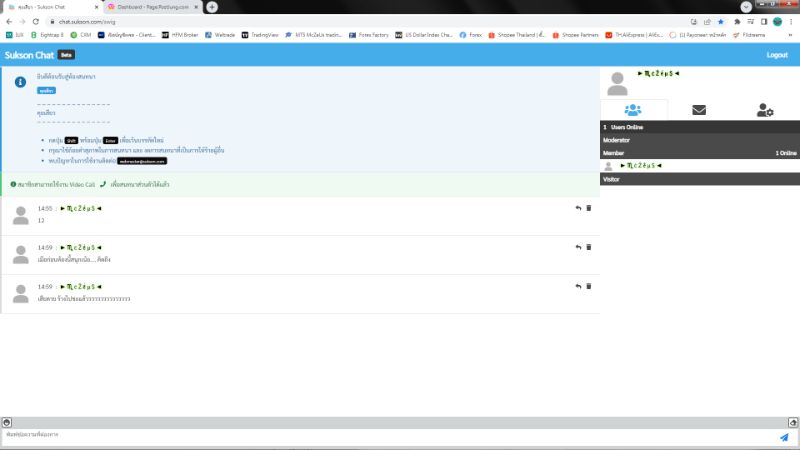Click the Sukson Chat logo title
This screenshot has width=800, height=450.
pyautogui.click(x=29, y=55)
